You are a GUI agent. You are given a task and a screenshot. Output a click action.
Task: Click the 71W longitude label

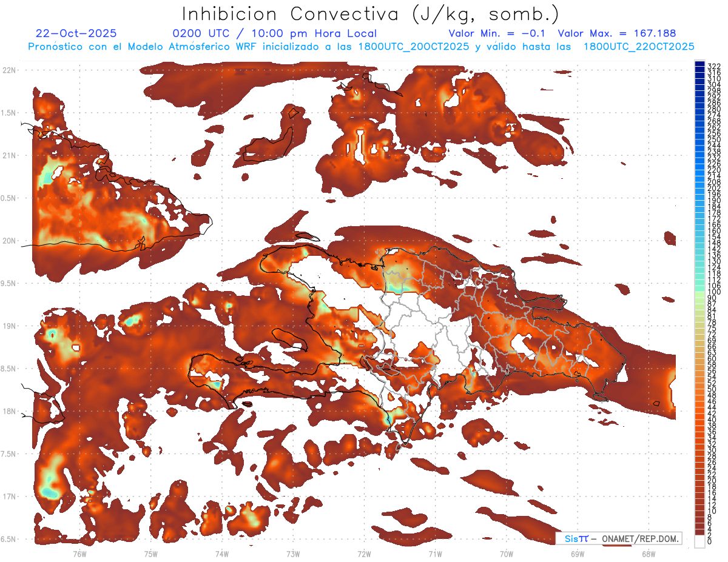(x=435, y=554)
